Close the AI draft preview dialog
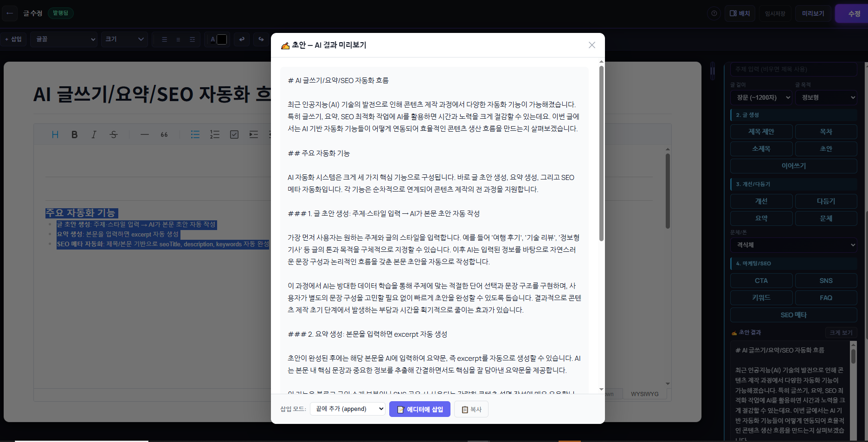868x442 pixels. (592, 45)
